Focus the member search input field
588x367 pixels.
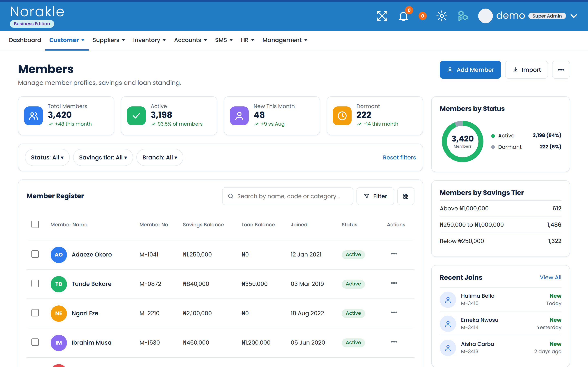point(287,196)
